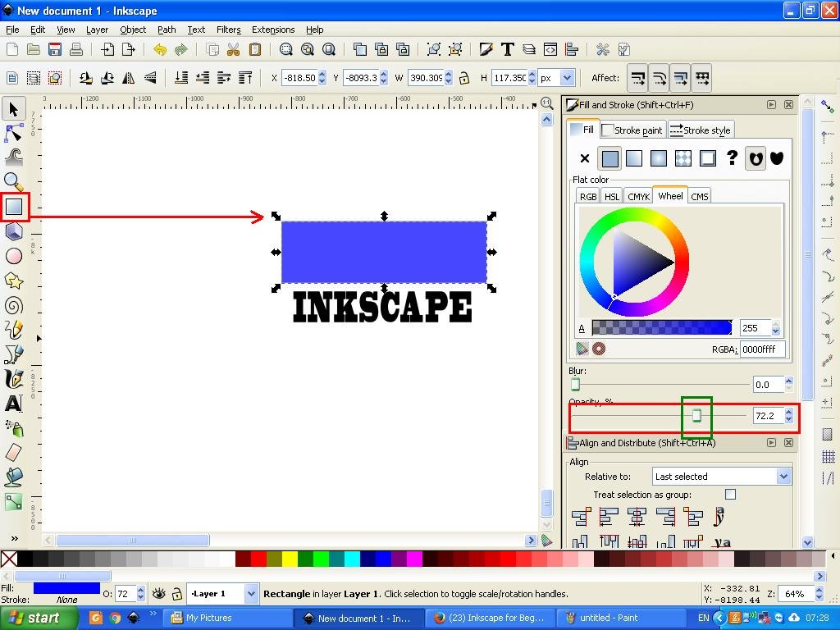Open the px units dropdown
840x630 pixels.
pos(557,78)
